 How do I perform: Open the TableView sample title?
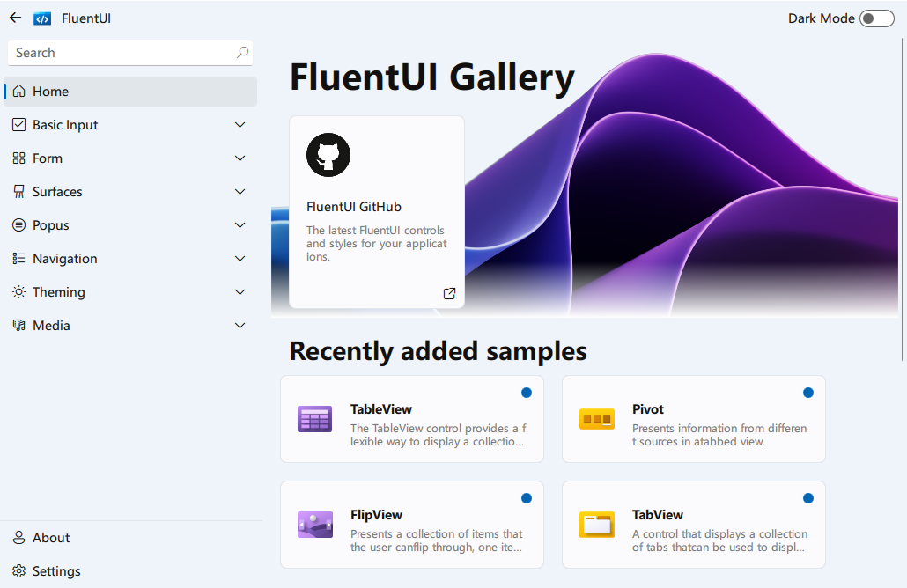(x=381, y=409)
